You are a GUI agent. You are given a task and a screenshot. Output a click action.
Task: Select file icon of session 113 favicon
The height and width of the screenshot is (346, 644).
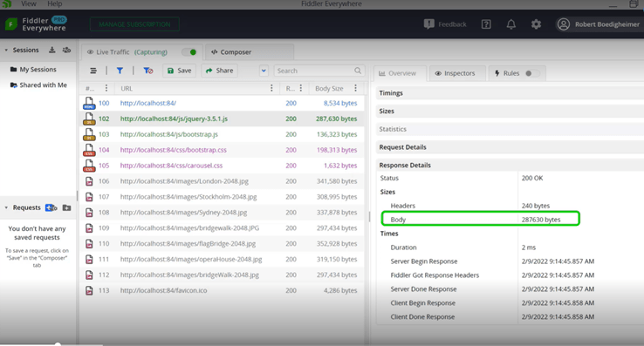click(89, 290)
